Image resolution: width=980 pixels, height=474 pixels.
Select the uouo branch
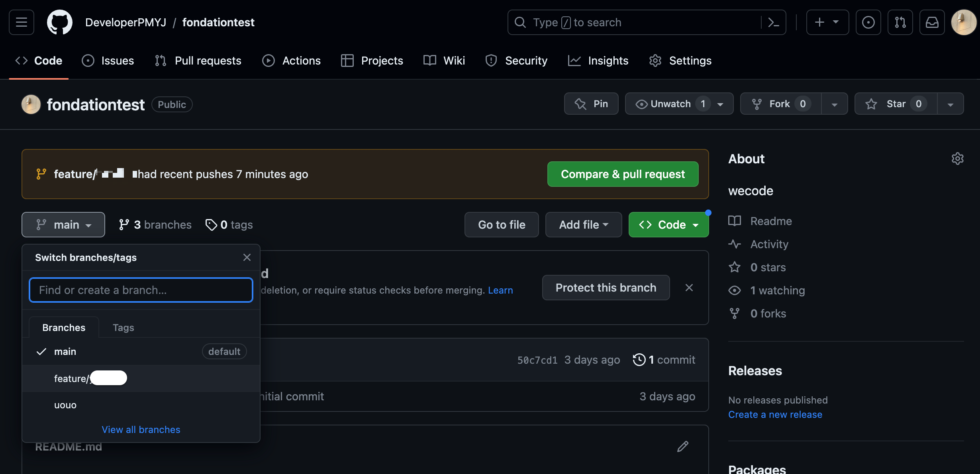coord(65,405)
